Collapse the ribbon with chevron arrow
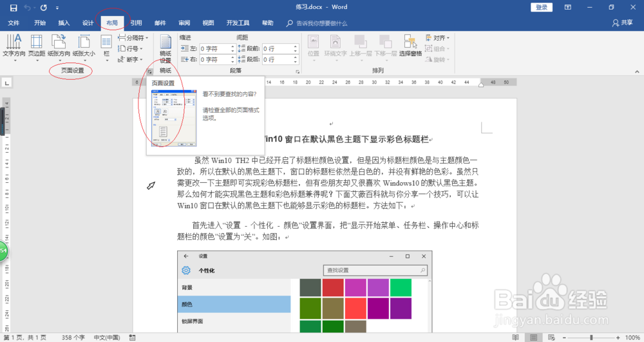 click(x=637, y=71)
